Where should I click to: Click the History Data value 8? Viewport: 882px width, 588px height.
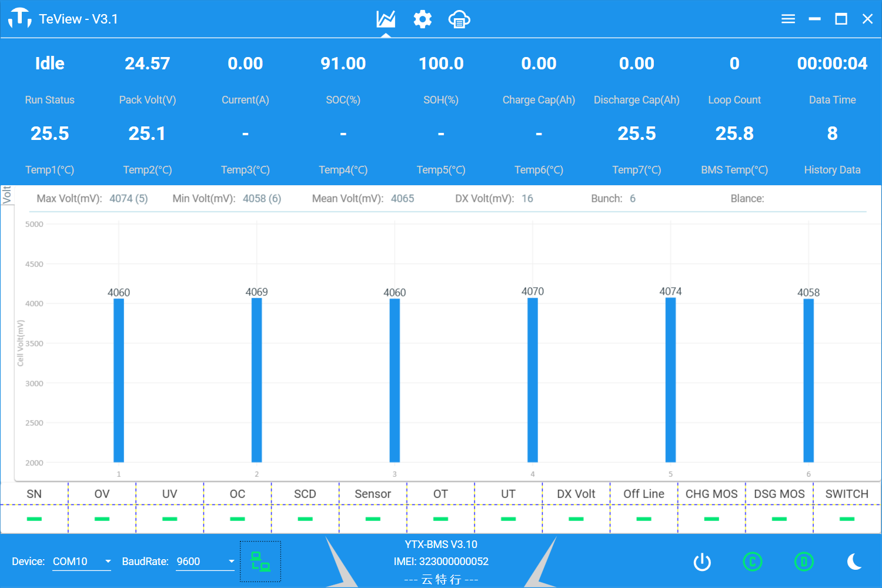pyautogui.click(x=832, y=133)
